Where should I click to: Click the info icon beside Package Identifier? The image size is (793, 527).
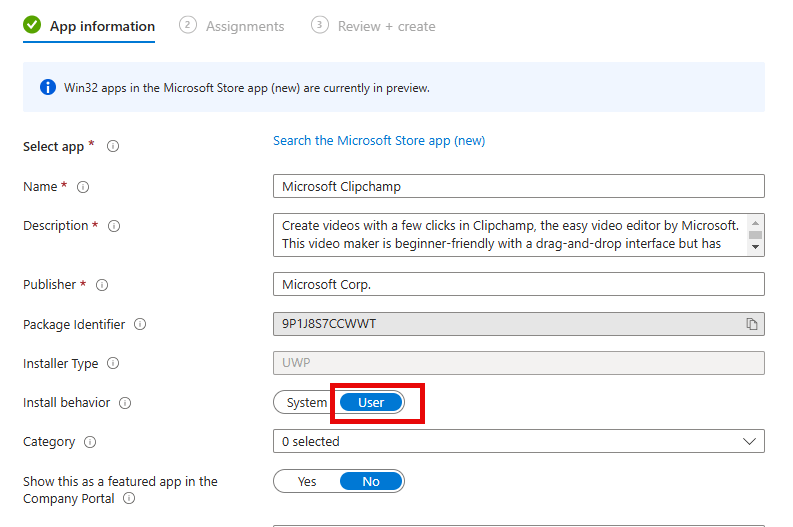tap(140, 324)
